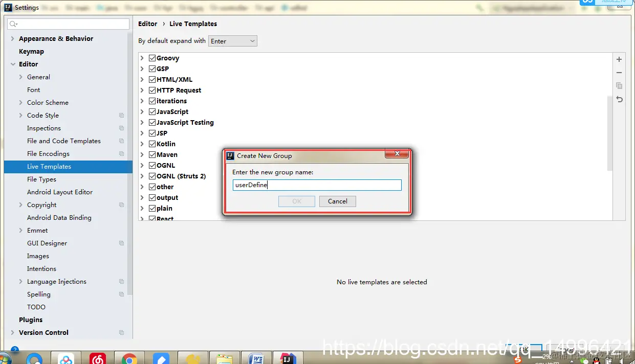Toggle the GSP group checkbox
Viewport: 635px width, 364px height.
click(x=152, y=69)
